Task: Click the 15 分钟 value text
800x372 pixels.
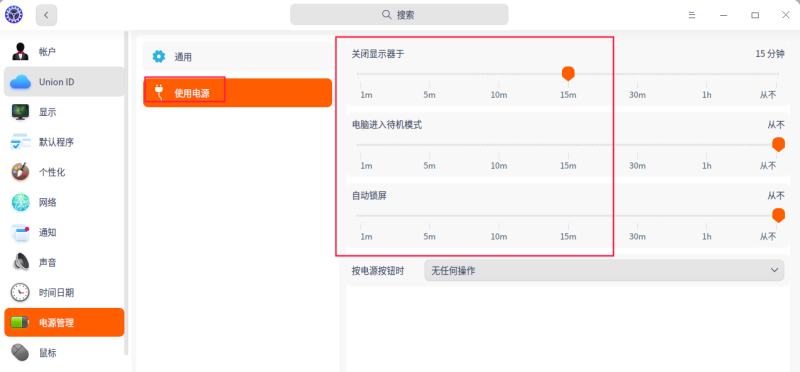Action: [770, 54]
